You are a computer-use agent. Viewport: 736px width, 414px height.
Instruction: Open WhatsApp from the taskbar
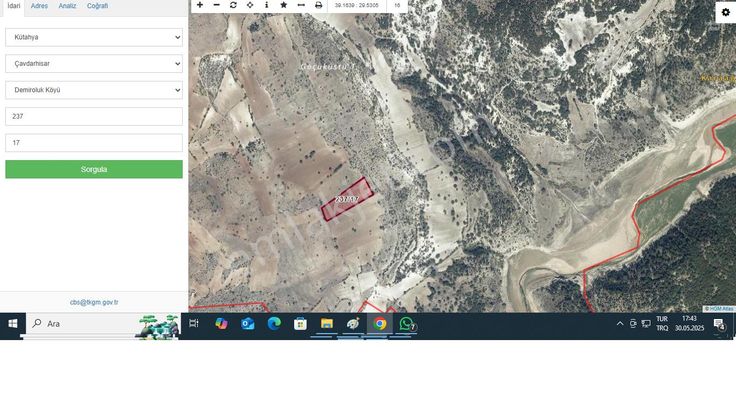(x=406, y=324)
